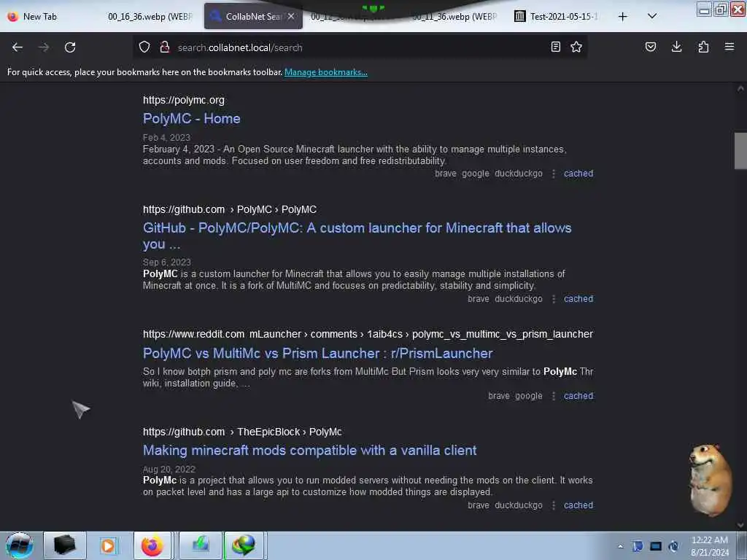This screenshot has width=747, height=560.
Task: Expand options menu for polymc.org result
Action: tap(554, 174)
